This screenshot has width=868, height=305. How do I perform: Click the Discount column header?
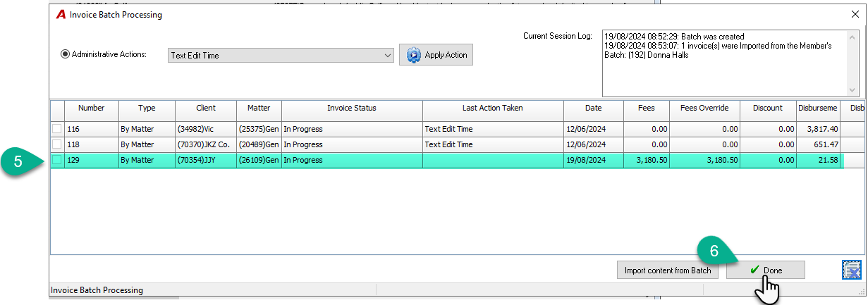coord(768,108)
